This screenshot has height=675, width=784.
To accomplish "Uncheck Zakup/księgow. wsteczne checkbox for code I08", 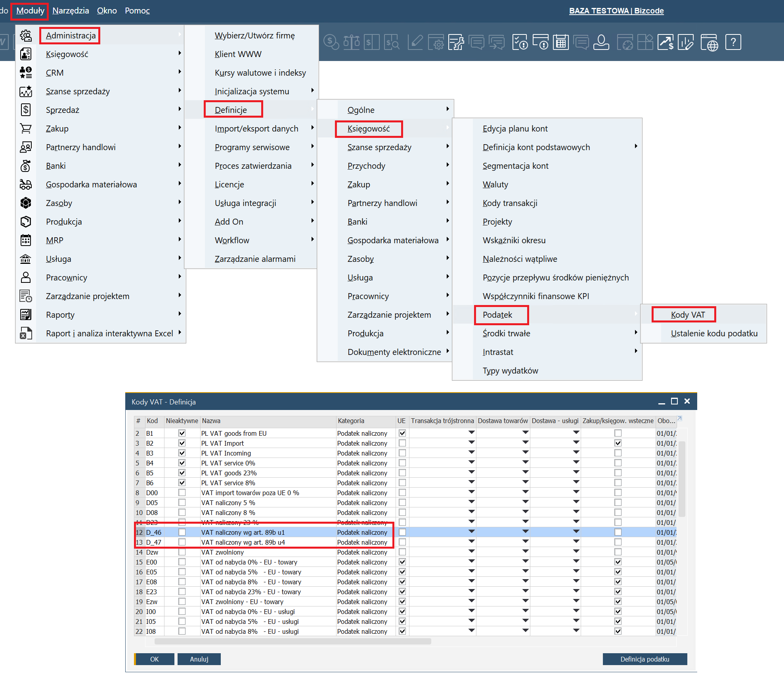I will 618,631.
